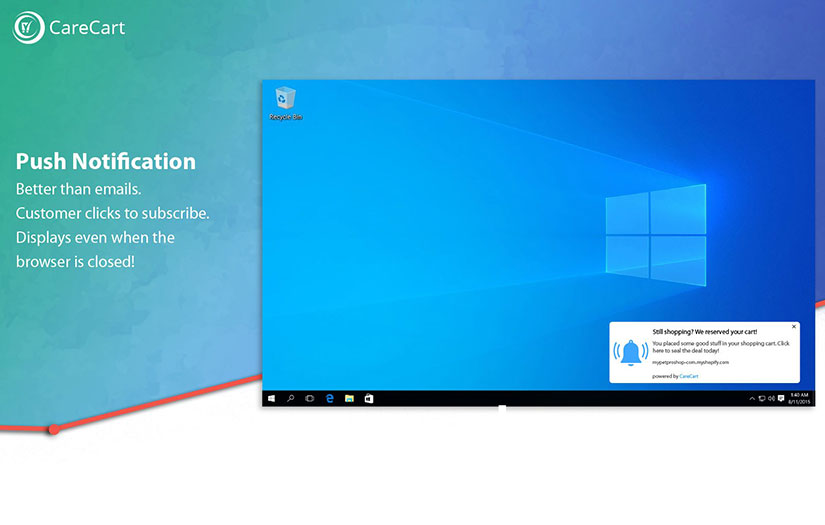Click the taskbar search magnifier icon
Screen dimensions: 825x525
290,398
